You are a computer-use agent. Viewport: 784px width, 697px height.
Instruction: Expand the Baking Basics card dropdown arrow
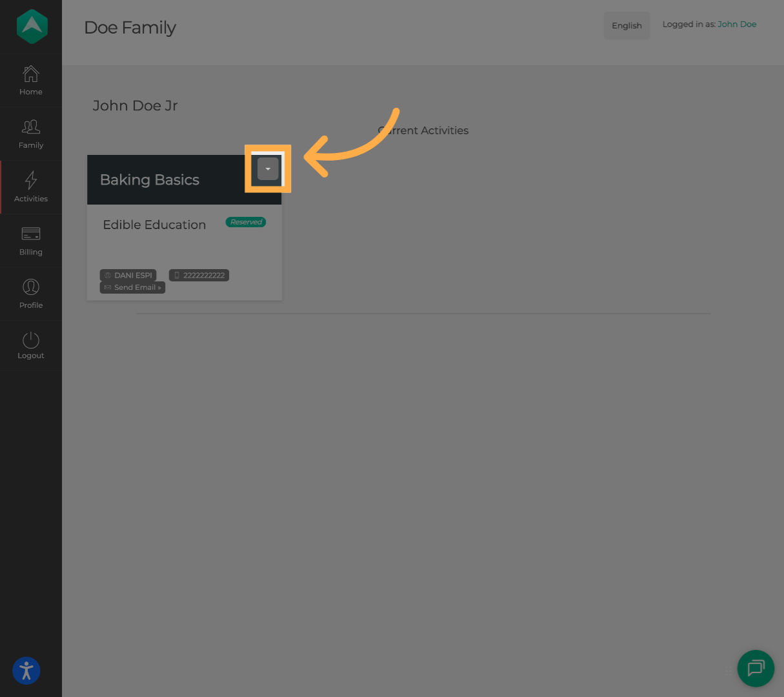click(x=268, y=169)
